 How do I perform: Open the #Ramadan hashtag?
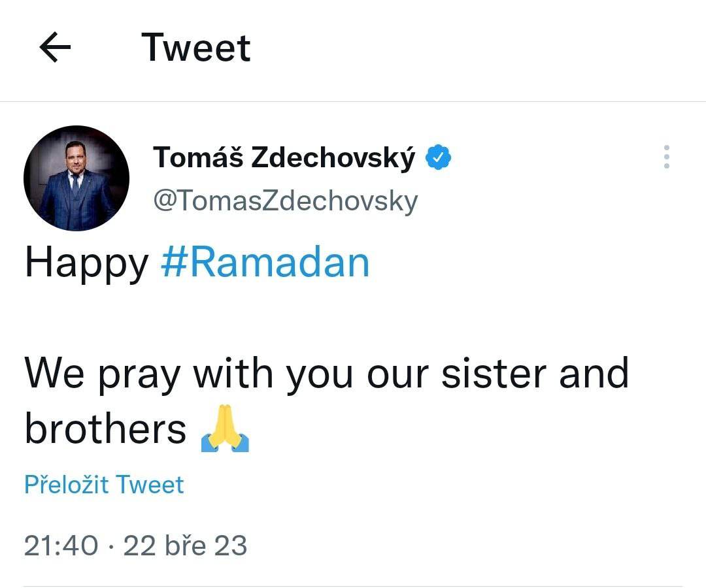tap(265, 262)
